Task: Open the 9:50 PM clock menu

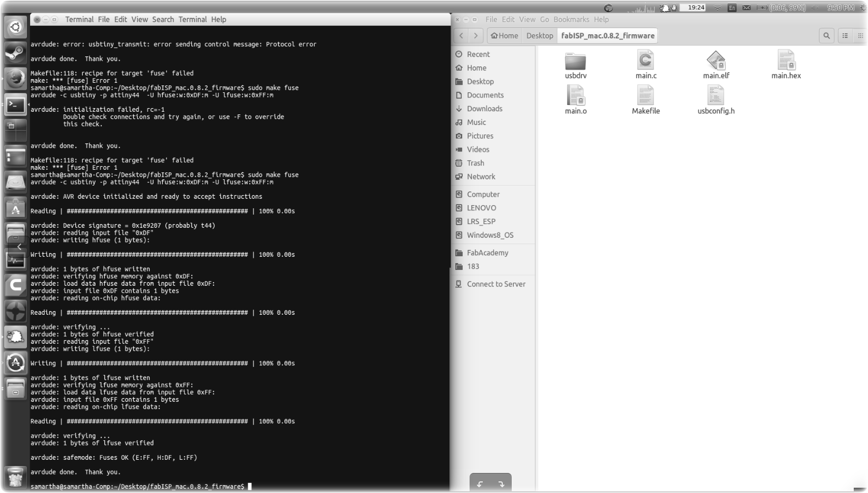Action: 840,7
